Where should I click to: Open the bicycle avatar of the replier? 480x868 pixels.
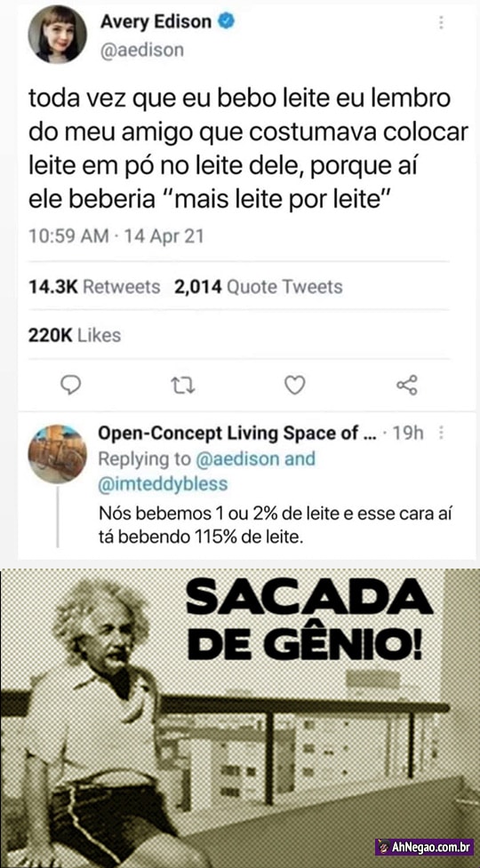(x=58, y=454)
